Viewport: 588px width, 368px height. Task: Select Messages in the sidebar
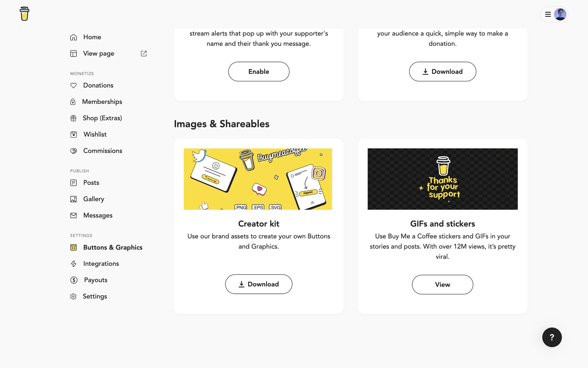tap(98, 215)
